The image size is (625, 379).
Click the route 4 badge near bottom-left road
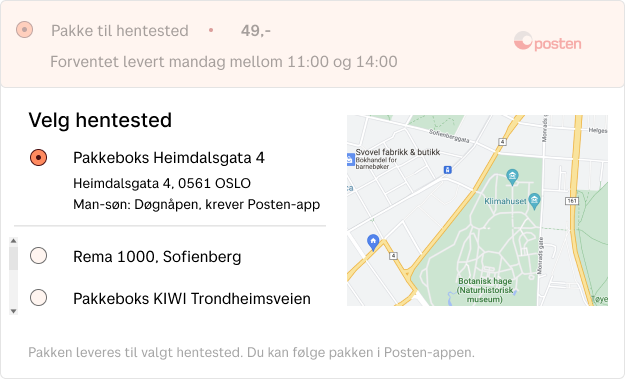(393, 256)
